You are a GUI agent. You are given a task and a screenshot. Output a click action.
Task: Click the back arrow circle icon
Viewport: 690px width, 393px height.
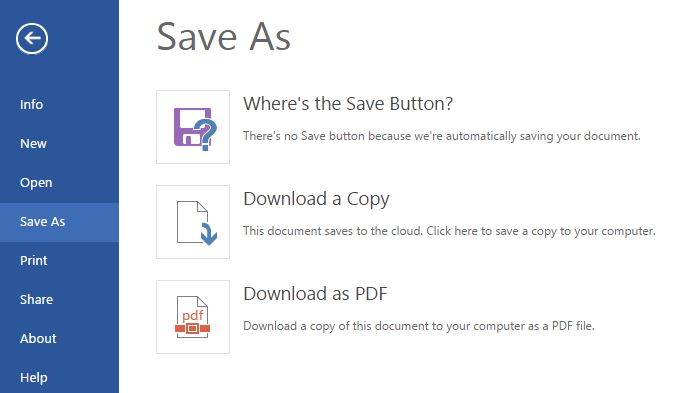pos(32,39)
